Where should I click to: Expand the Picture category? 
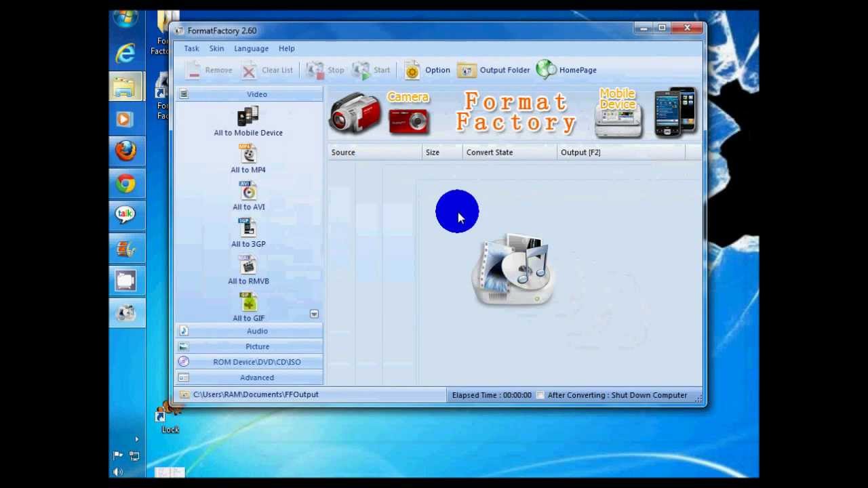point(250,346)
